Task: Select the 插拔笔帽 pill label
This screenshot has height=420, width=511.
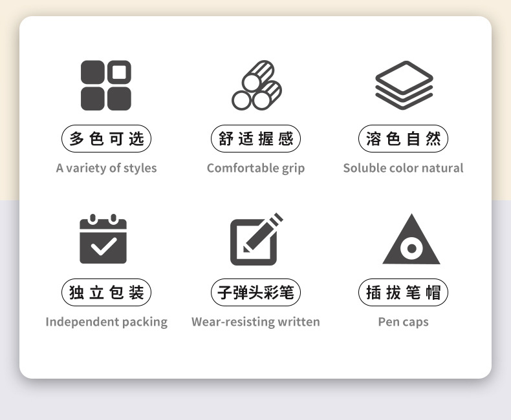Action: (404, 292)
